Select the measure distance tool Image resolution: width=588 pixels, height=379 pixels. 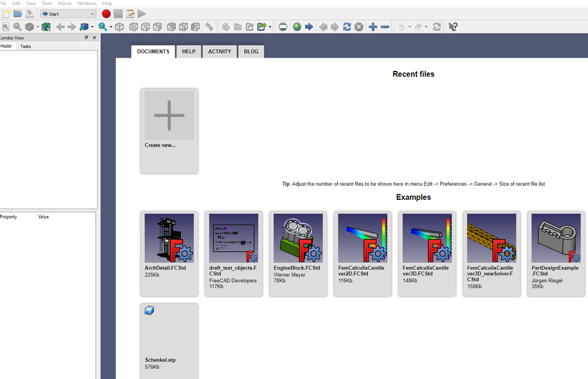coord(209,27)
